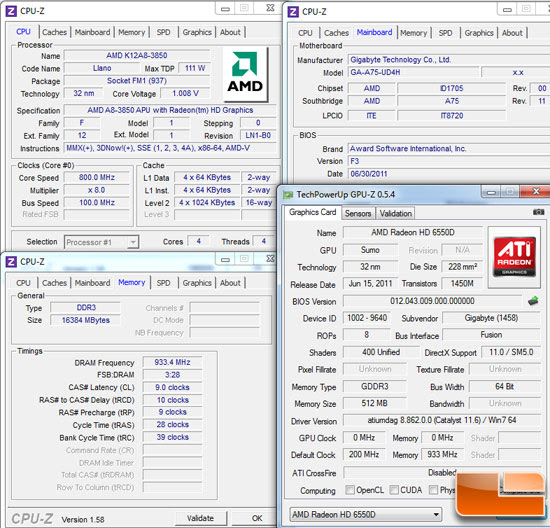This screenshot has width=550, height=528.
Task: Click the BIOS date 06/30/2011 value
Action: pyautogui.click(x=449, y=174)
